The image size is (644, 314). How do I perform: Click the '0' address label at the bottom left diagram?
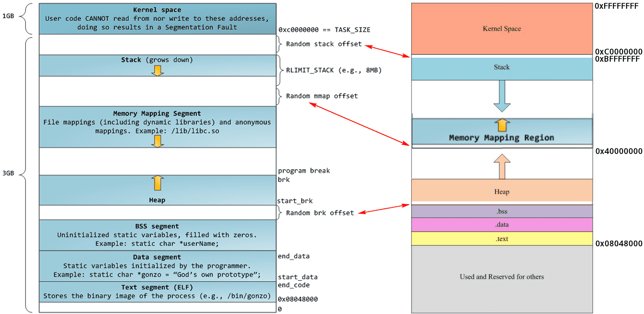point(280,309)
